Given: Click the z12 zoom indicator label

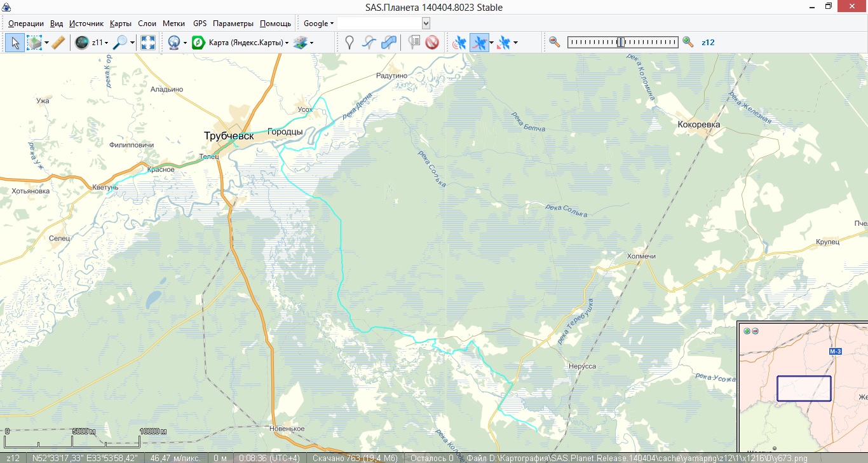Looking at the screenshot, I should [x=708, y=43].
